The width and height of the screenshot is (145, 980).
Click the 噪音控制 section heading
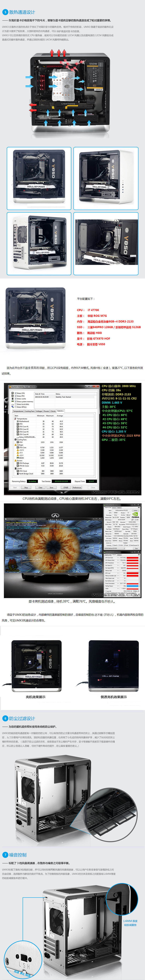tap(18, 854)
